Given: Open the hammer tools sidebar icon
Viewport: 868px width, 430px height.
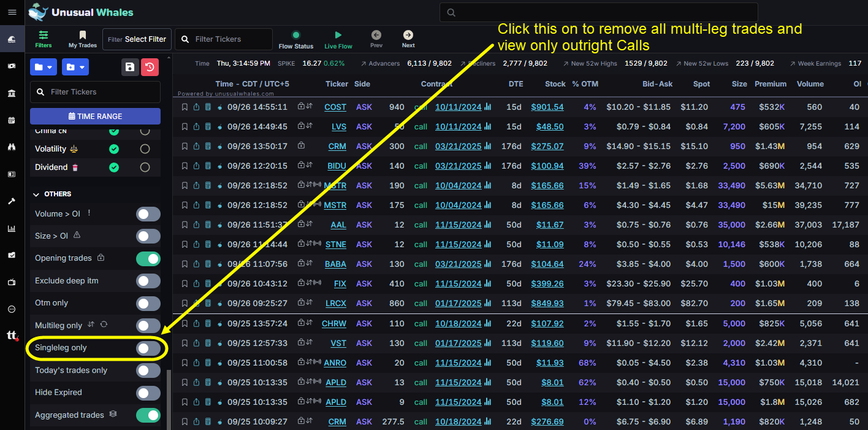Looking at the screenshot, I should coord(12,201).
